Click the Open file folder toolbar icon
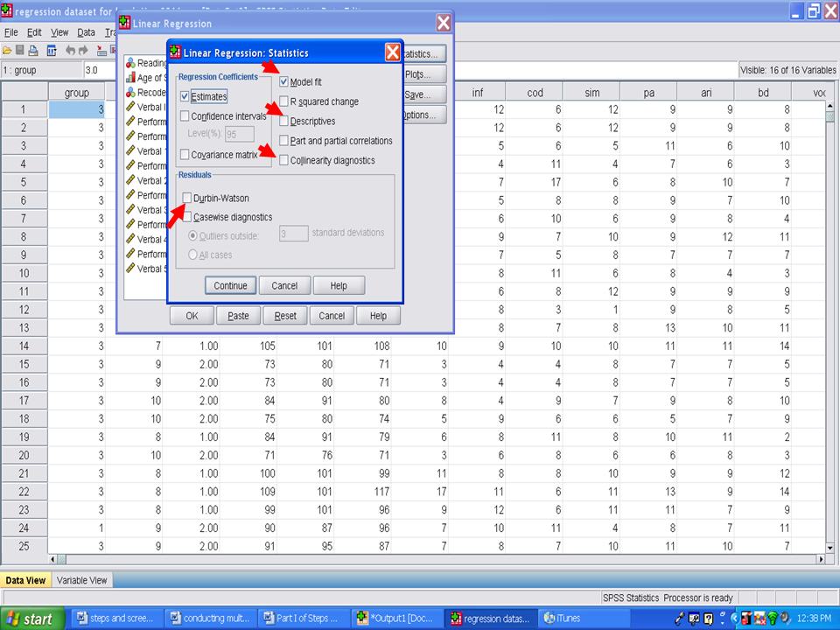The width and height of the screenshot is (840, 630). (x=7, y=51)
